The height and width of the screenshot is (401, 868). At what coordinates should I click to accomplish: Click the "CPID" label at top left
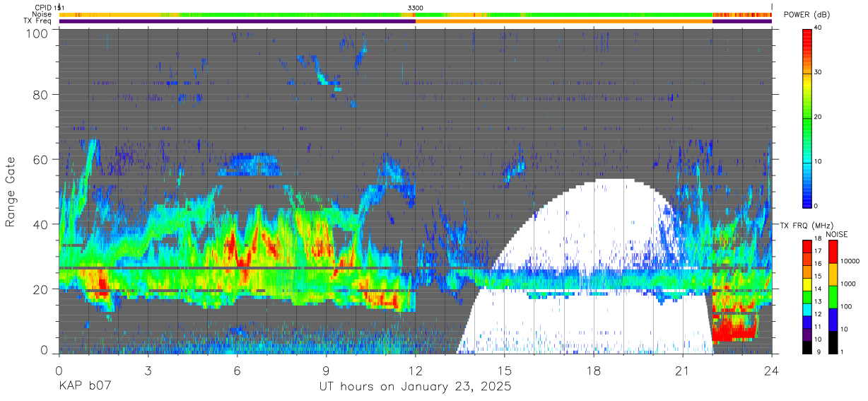click(42, 8)
